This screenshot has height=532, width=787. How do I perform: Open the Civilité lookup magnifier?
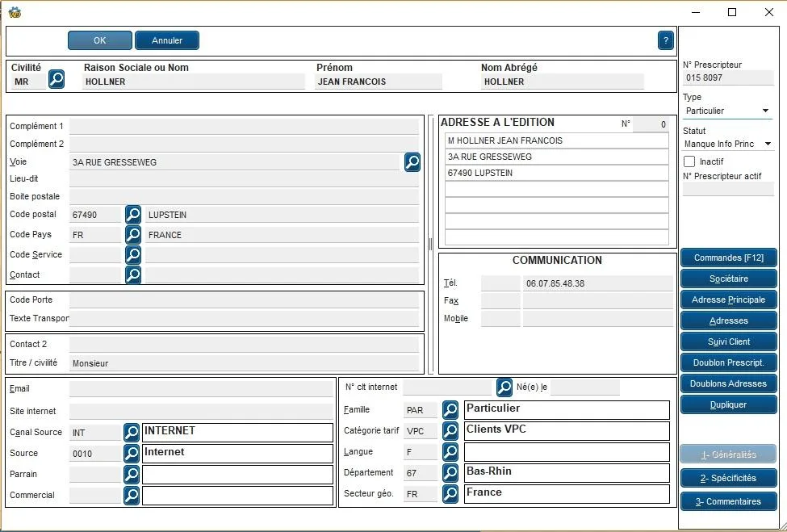57,79
